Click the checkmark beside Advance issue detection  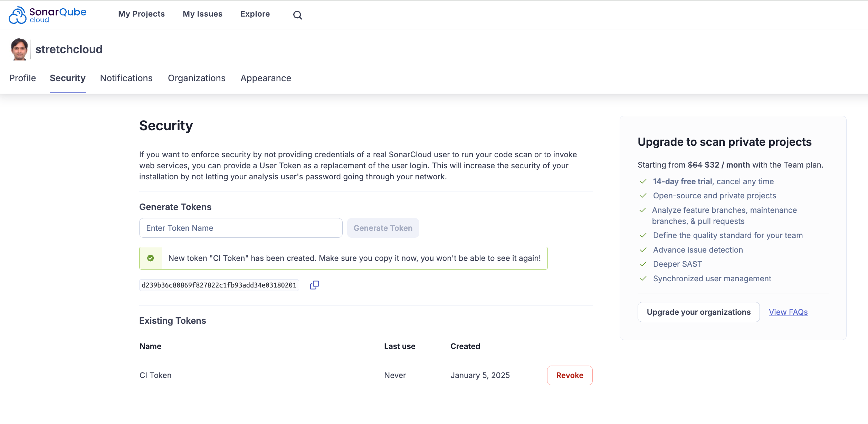tap(643, 249)
